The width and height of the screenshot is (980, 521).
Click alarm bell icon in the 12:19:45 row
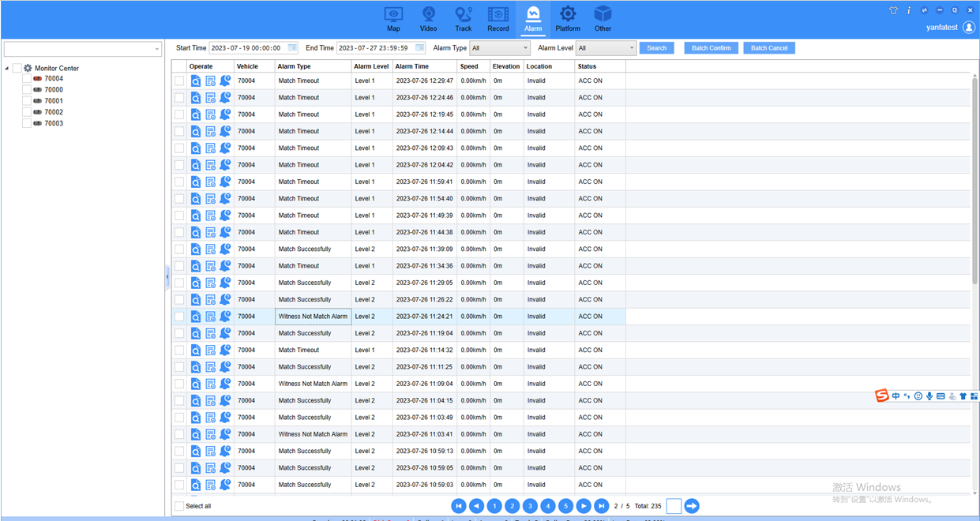point(225,114)
